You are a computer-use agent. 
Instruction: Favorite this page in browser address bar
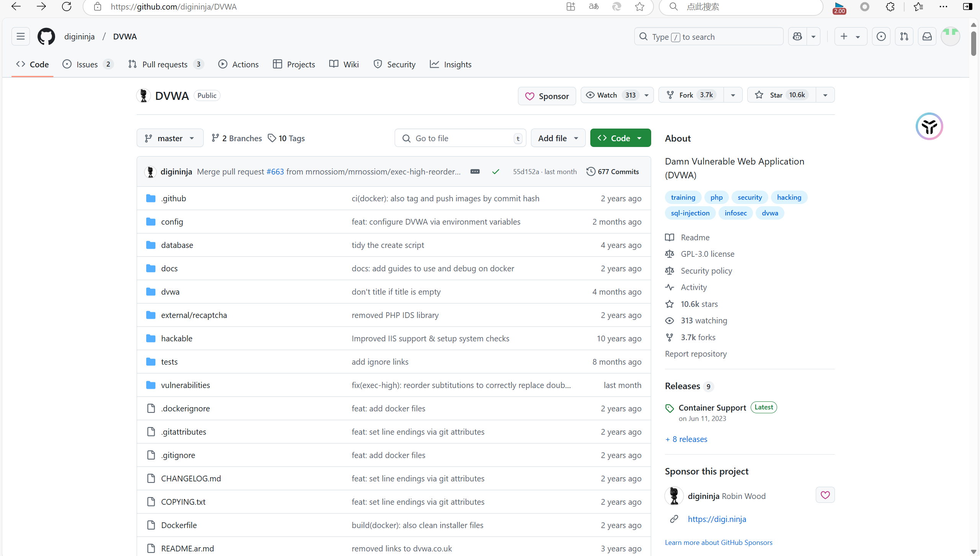639,7
